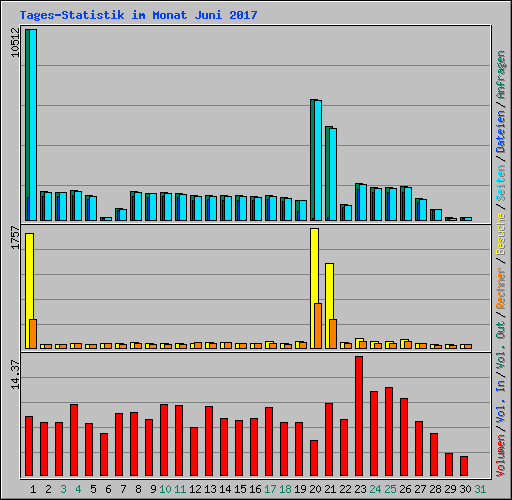Click green day label 18
This screenshot has height=500, width=512.
click(285, 489)
